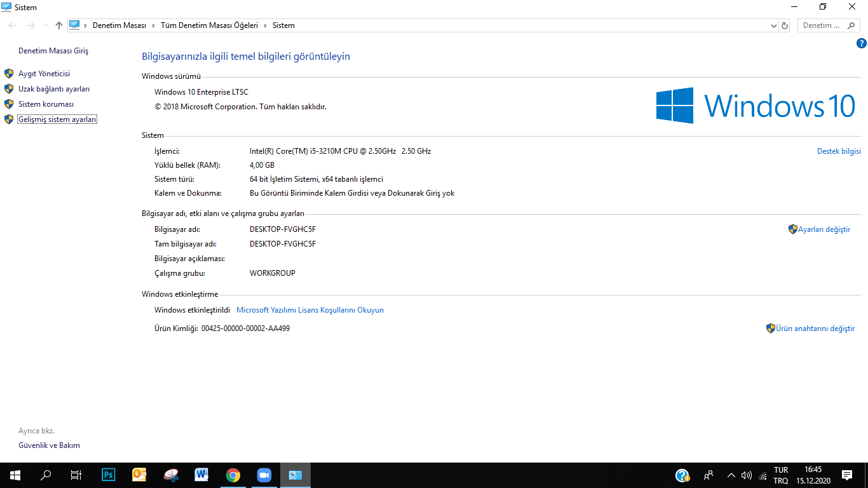The height and width of the screenshot is (488, 868).
Task: Click the back navigation arrow
Action: (13, 25)
